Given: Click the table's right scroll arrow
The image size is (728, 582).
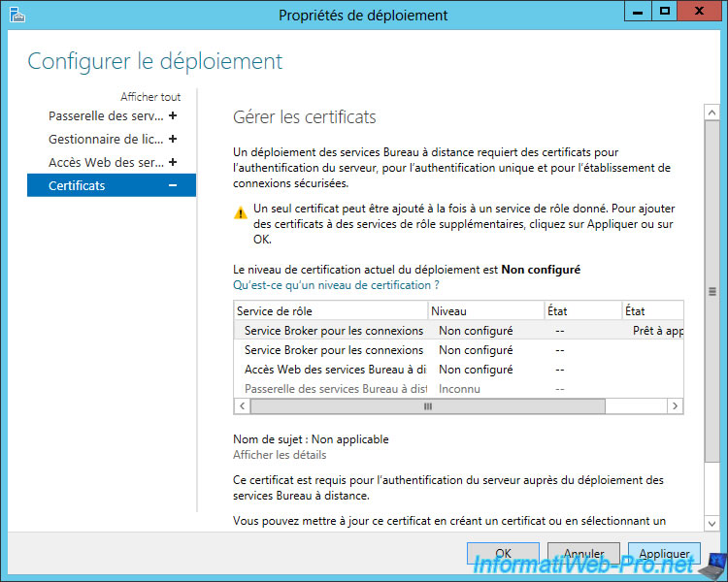Looking at the screenshot, I should click(x=675, y=406).
